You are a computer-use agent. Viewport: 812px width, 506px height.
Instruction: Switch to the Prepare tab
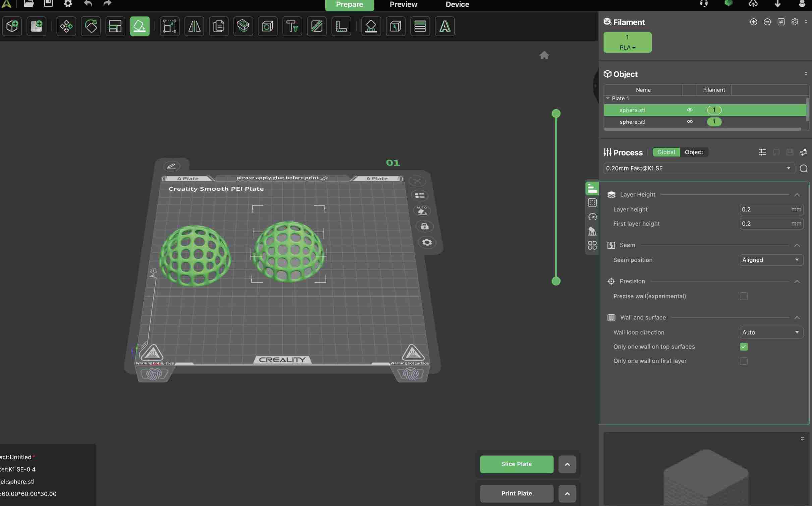349,5
